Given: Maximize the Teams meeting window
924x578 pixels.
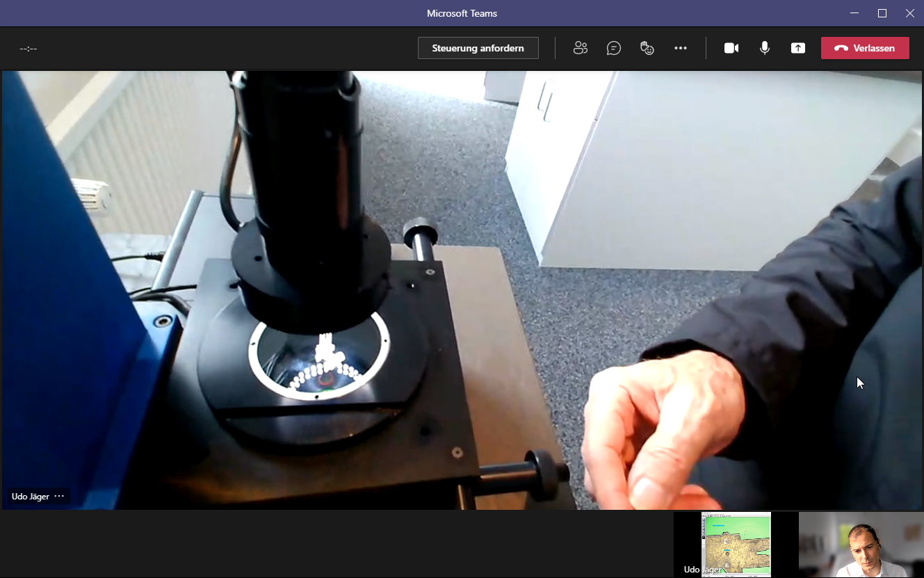Looking at the screenshot, I should [882, 13].
